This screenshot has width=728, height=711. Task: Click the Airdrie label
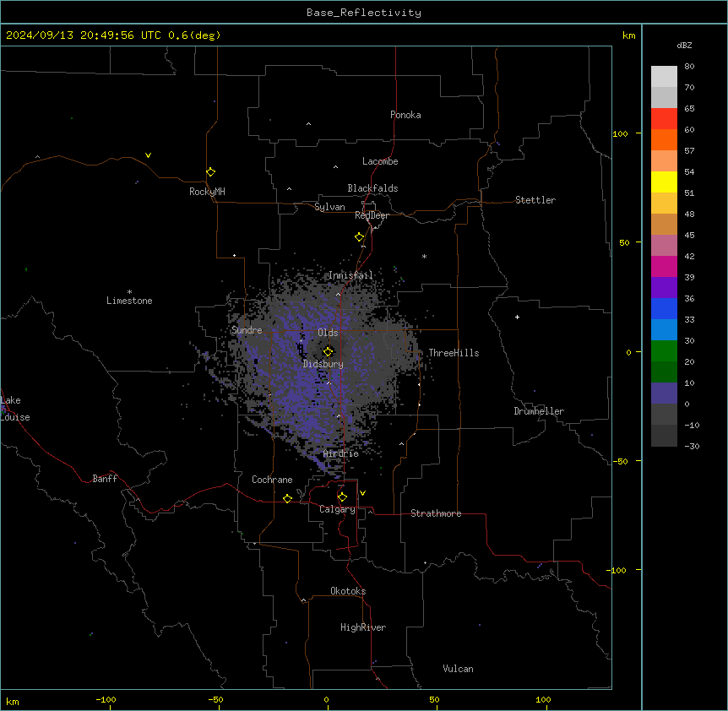pos(341,453)
